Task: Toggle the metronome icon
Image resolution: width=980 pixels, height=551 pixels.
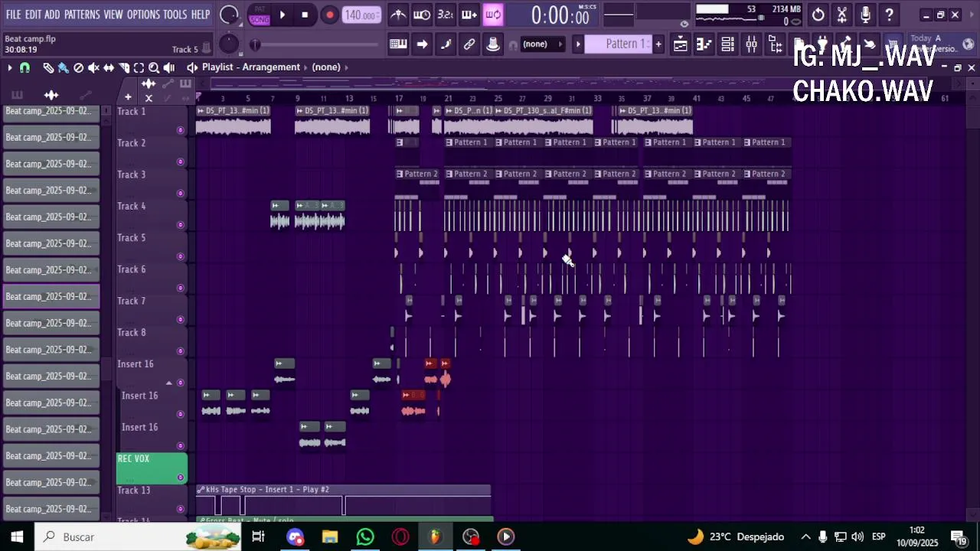Action: (x=398, y=15)
